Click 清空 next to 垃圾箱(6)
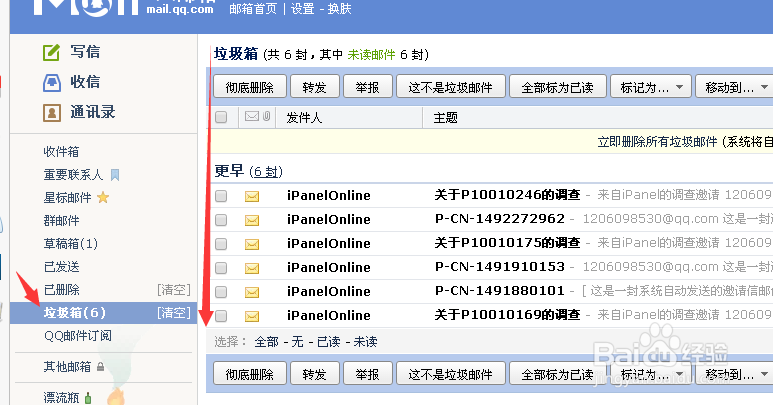The width and height of the screenshot is (773, 405). pyautogui.click(x=174, y=313)
